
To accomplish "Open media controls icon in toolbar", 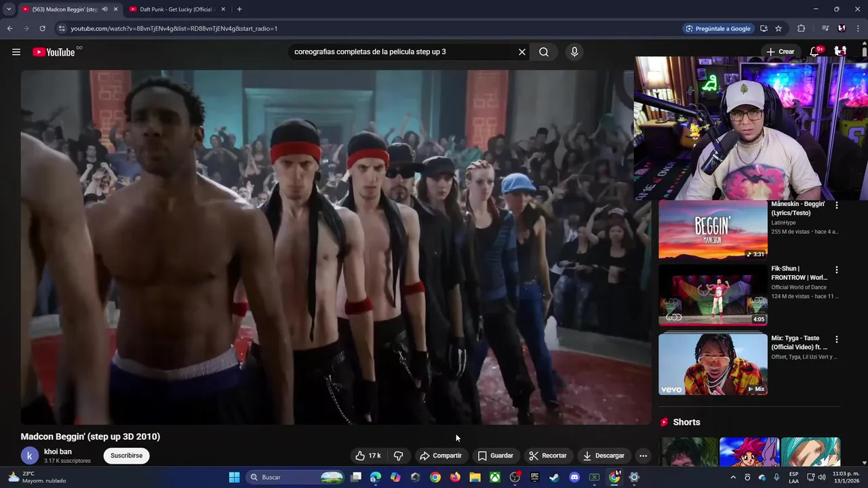I will coord(825,28).
